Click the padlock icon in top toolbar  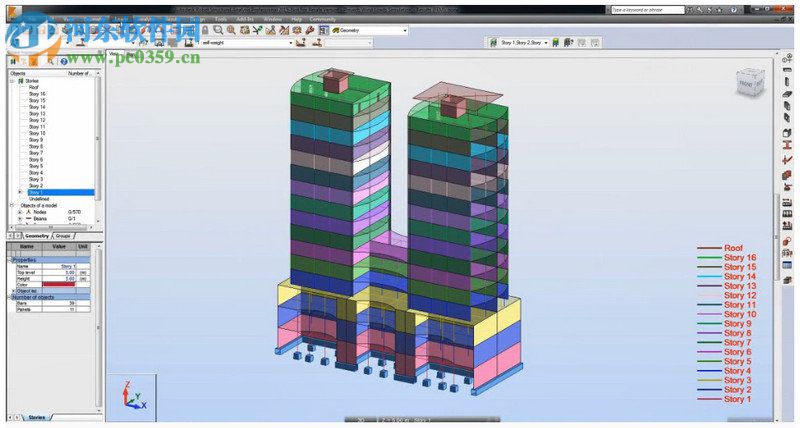coord(205,30)
